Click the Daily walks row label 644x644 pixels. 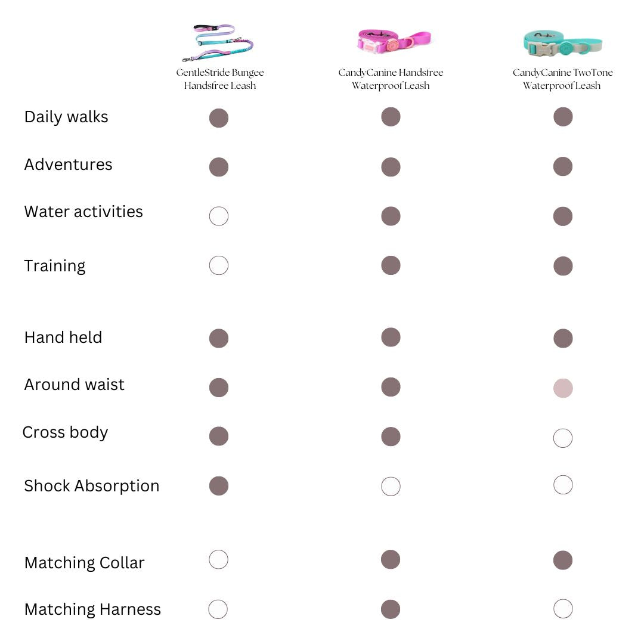tap(66, 117)
